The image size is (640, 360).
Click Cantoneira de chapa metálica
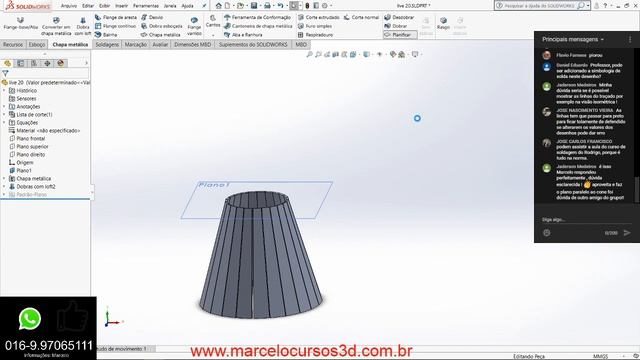pos(258,26)
